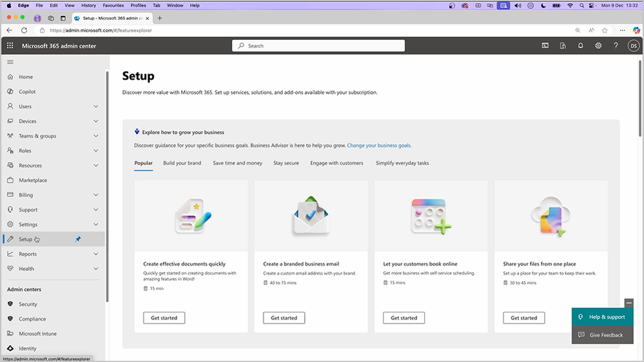Open macOS Wi-Fi status icon
The image size is (644, 362).
[570, 6]
